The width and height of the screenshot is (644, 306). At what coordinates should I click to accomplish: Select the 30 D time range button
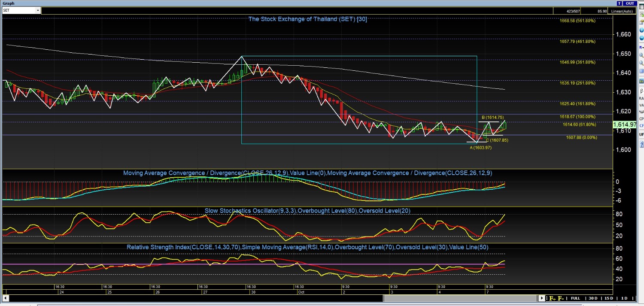(x=593, y=298)
